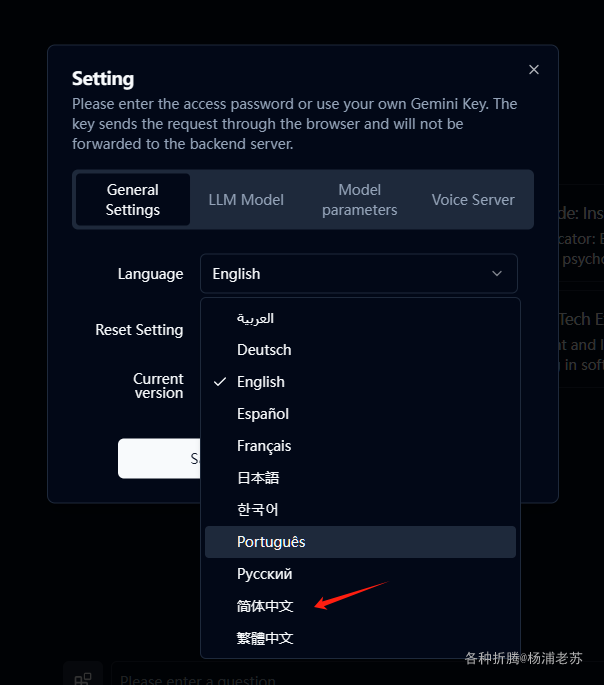Select Русский language option

(264, 574)
